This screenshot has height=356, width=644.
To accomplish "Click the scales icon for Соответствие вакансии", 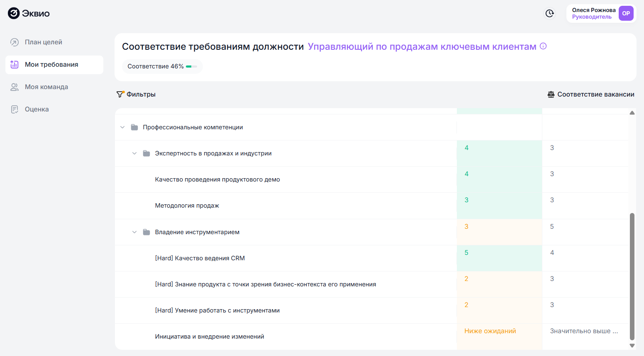I will coord(551,94).
